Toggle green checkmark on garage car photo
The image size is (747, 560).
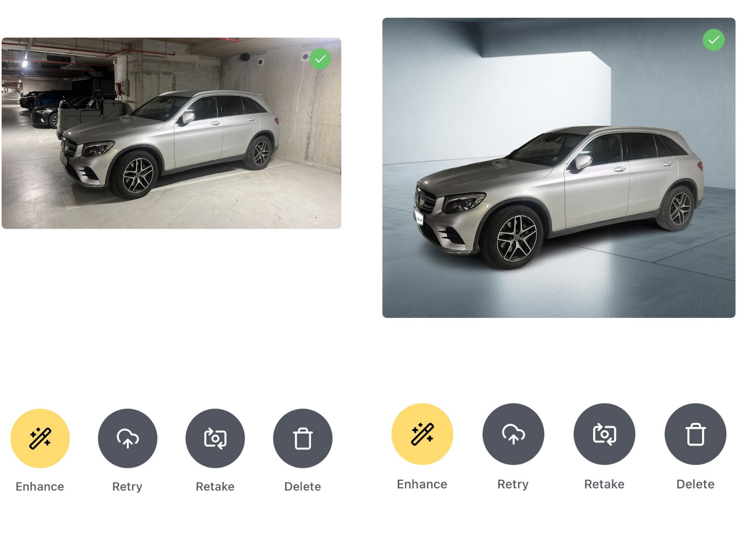click(320, 59)
